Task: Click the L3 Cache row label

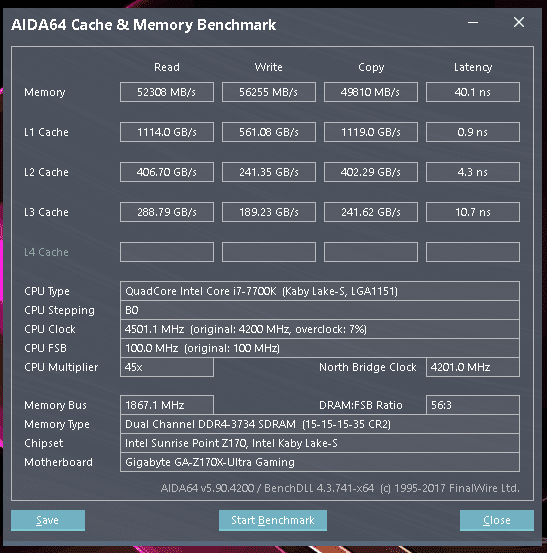Action: pos(46,212)
